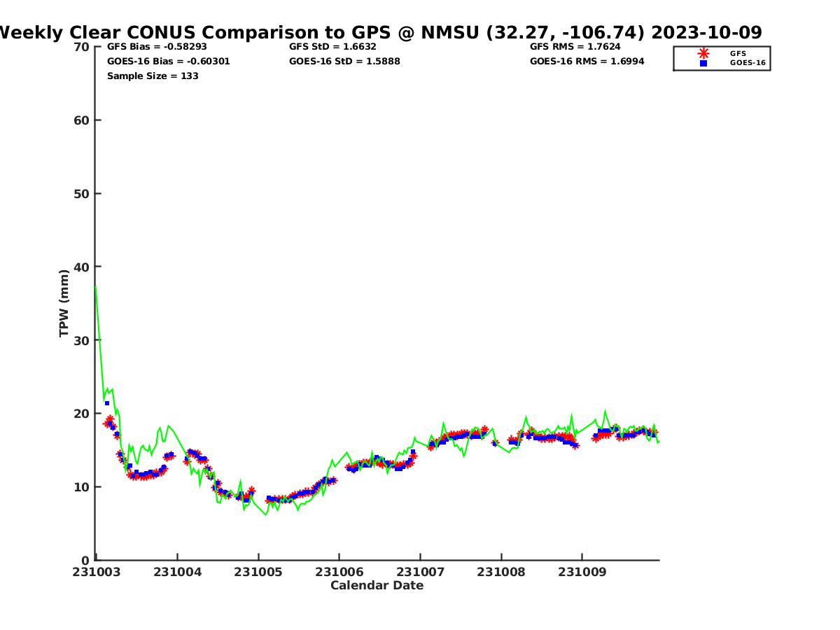This screenshot has height=630, width=840.
Task: Click the y-axis tick label 40
Action: pyautogui.click(x=81, y=267)
